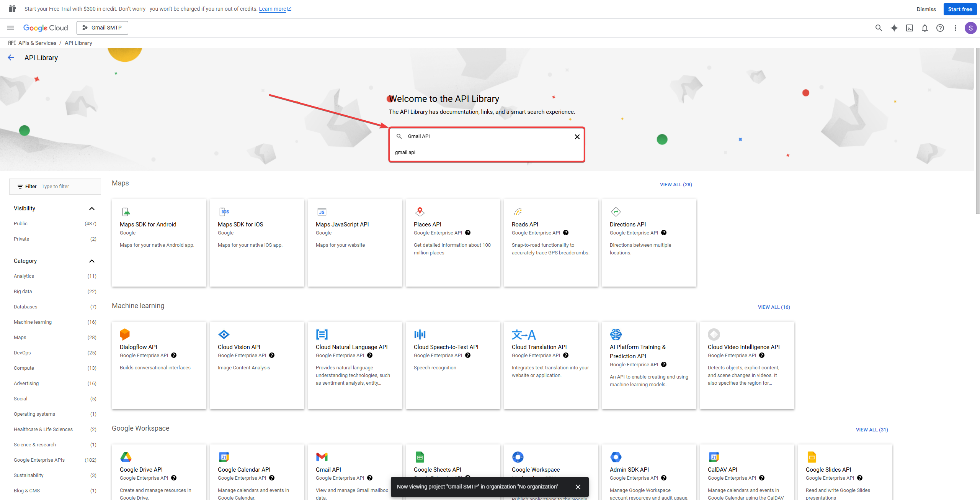Click the Google Slides API yellow icon
The image size is (980, 500).
[x=812, y=457]
